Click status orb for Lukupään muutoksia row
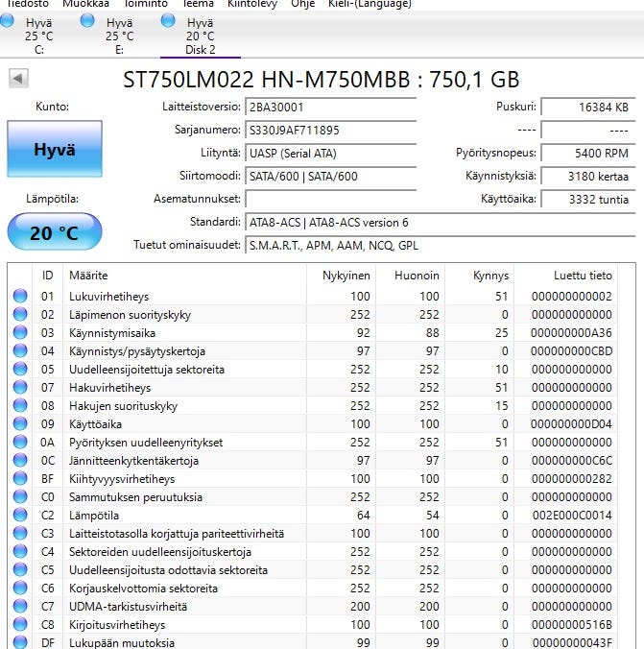Image resolution: width=644 pixels, height=649 pixels. click(x=20, y=642)
